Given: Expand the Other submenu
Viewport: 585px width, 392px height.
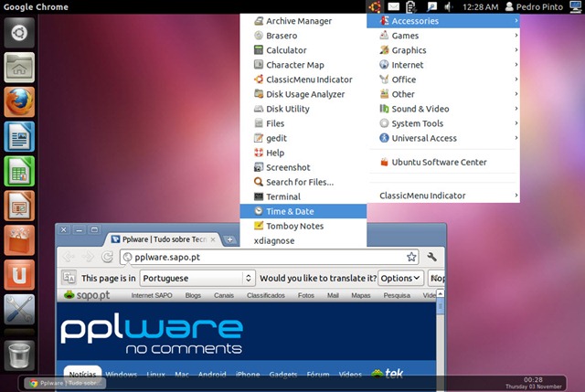Looking at the screenshot, I should 443,94.
